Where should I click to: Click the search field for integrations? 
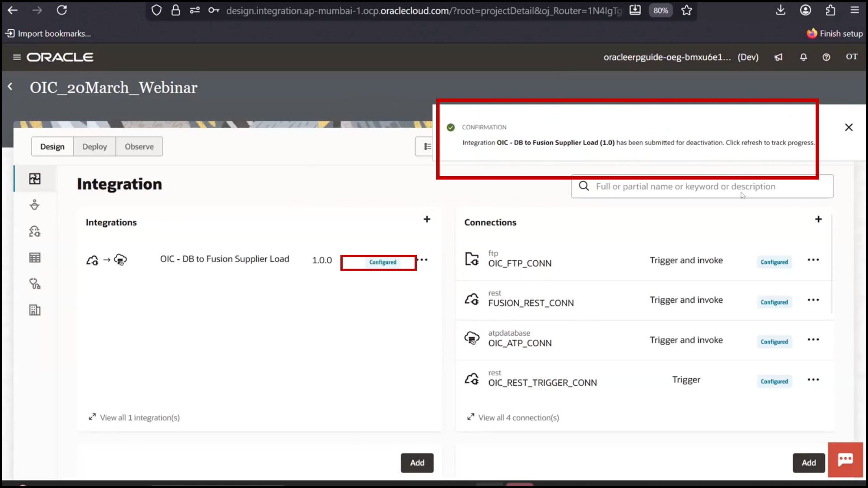[x=702, y=186]
